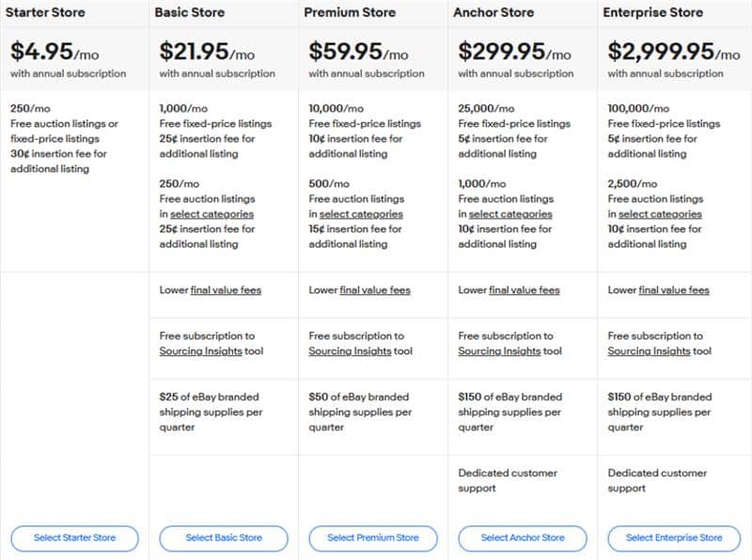Select the Enterprise Store column header
Image resolution: width=752 pixels, height=560 pixels.
coord(654,12)
